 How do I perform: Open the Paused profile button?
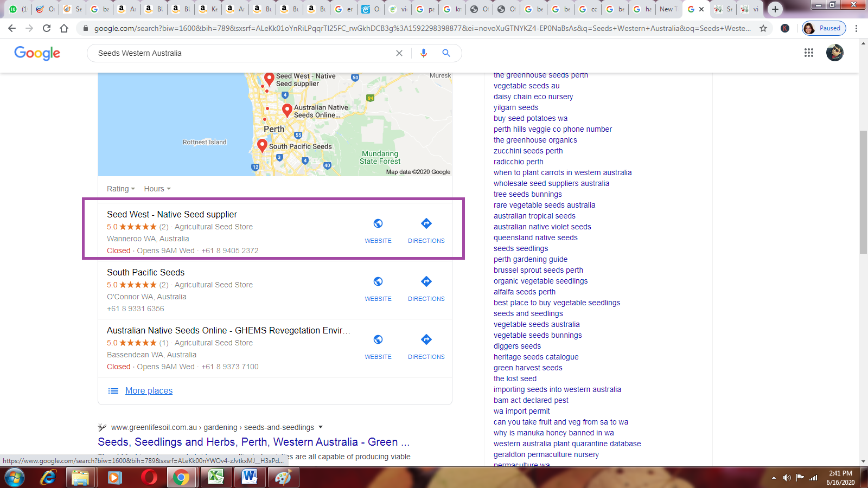(824, 28)
